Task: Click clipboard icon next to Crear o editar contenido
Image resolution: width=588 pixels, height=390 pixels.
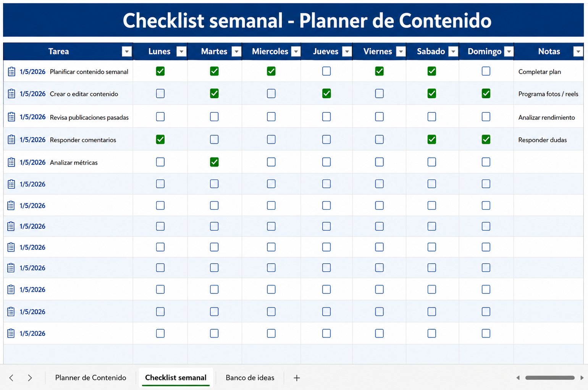Action: [x=11, y=94]
